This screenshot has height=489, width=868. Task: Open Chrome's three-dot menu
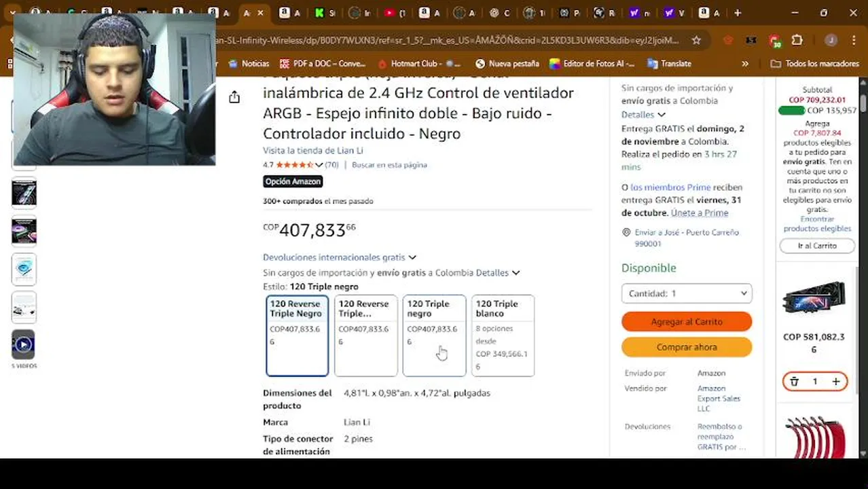click(854, 40)
